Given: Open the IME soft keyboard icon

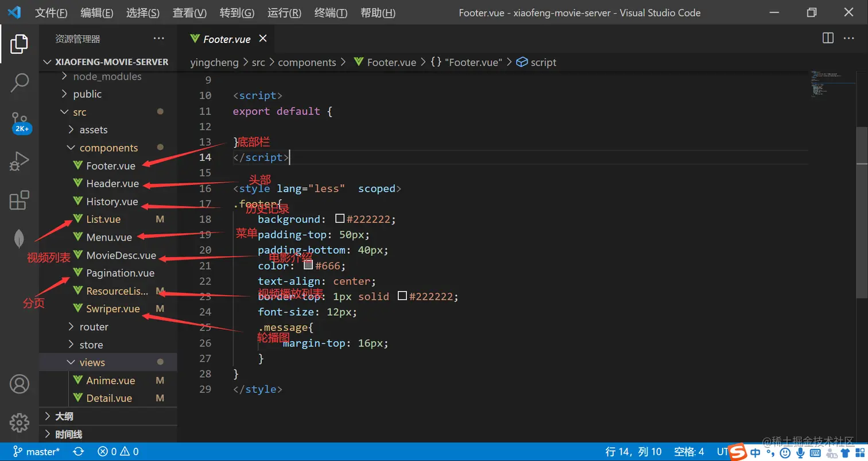Looking at the screenshot, I should click(815, 454).
